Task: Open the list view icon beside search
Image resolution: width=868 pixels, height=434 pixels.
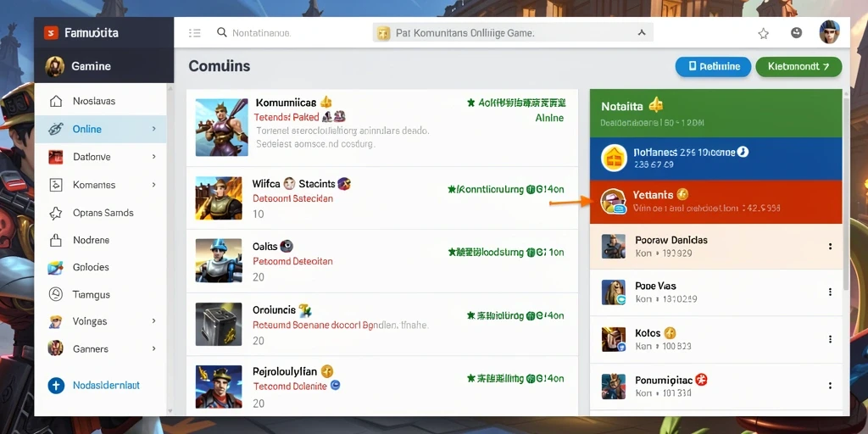Action: click(x=194, y=33)
